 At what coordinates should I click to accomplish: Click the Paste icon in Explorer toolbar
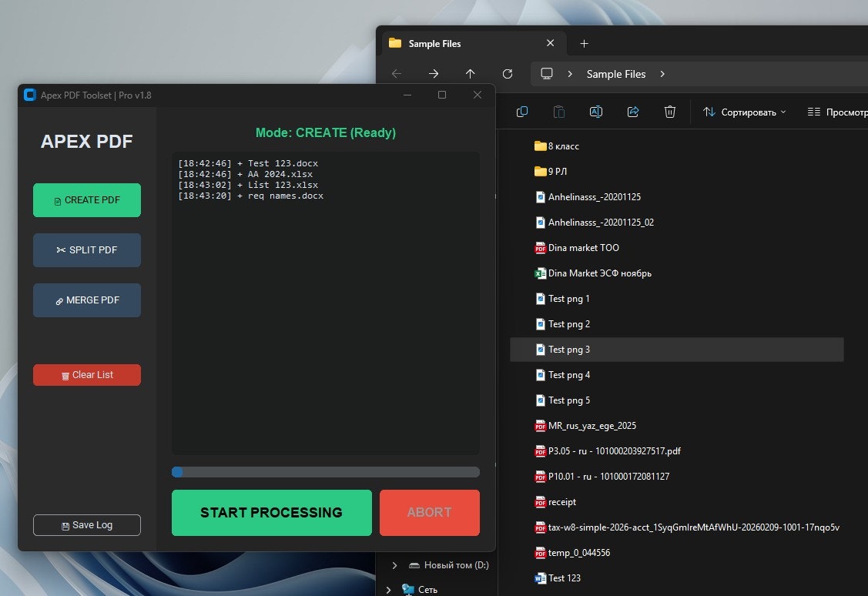[559, 112]
